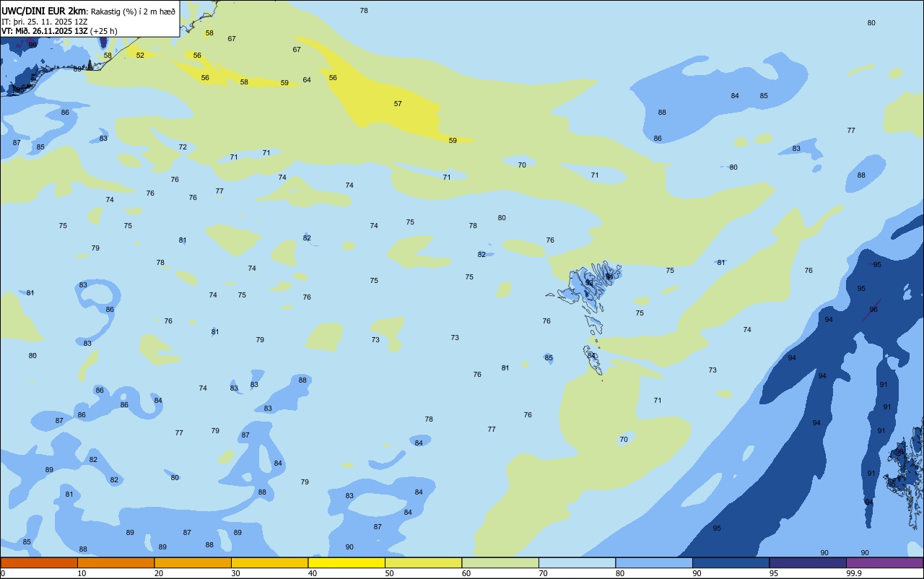This screenshot has height=579, width=924.
Task: Select the legend scale label 95
Action: click(x=775, y=573)
